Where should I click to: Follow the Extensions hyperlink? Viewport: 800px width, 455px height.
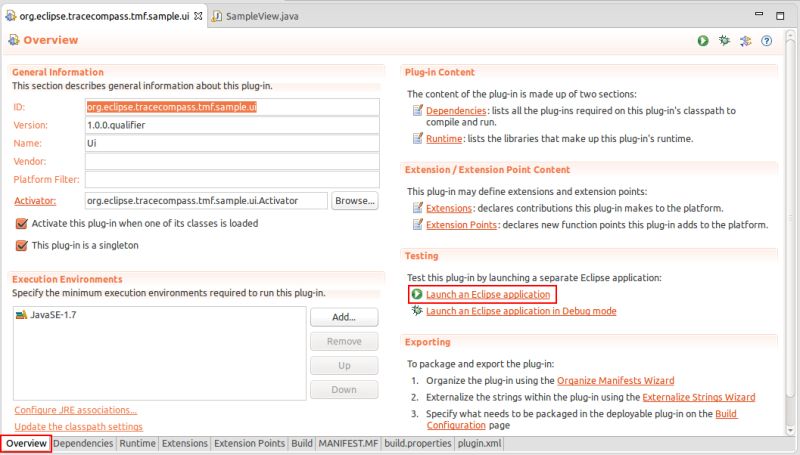(448, 208)
